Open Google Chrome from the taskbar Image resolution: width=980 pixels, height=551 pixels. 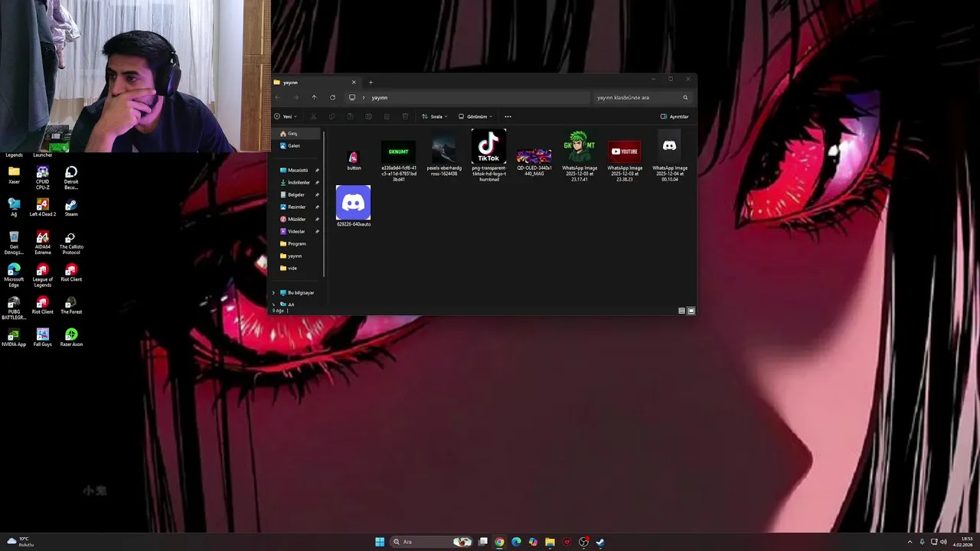499,542
